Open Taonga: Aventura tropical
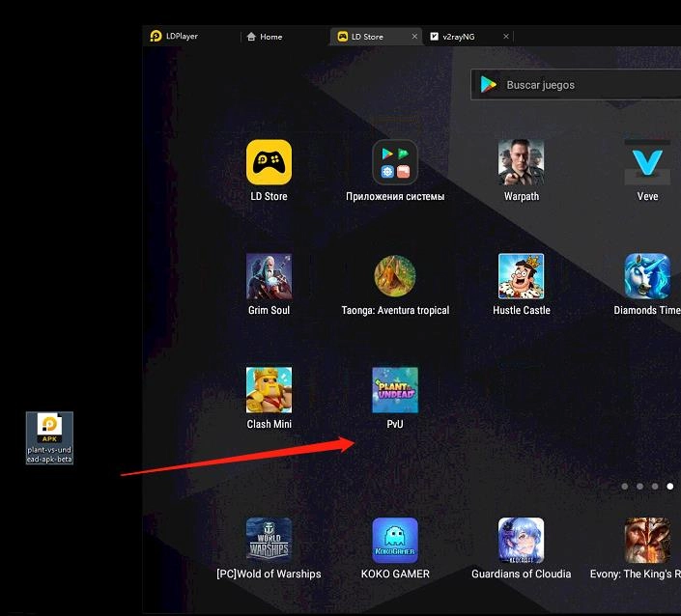This screenshot has height=616, width=681. 395,276
